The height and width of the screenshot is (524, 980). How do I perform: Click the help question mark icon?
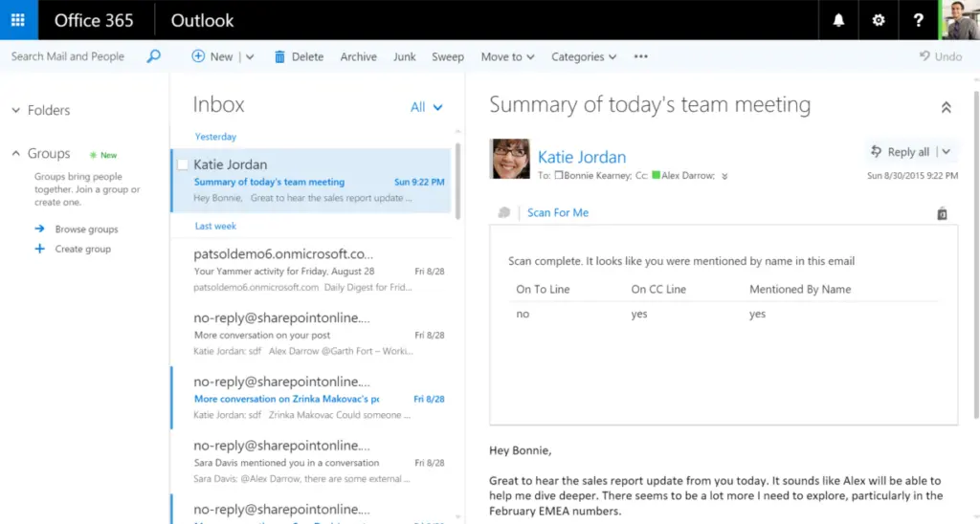(919, 20)
